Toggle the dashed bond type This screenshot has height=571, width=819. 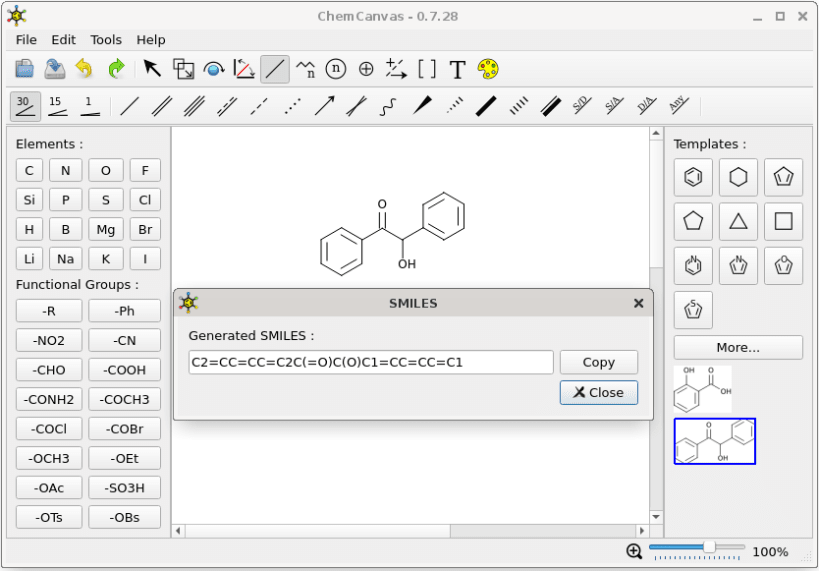pyautogui.click(x=259, y=106)
